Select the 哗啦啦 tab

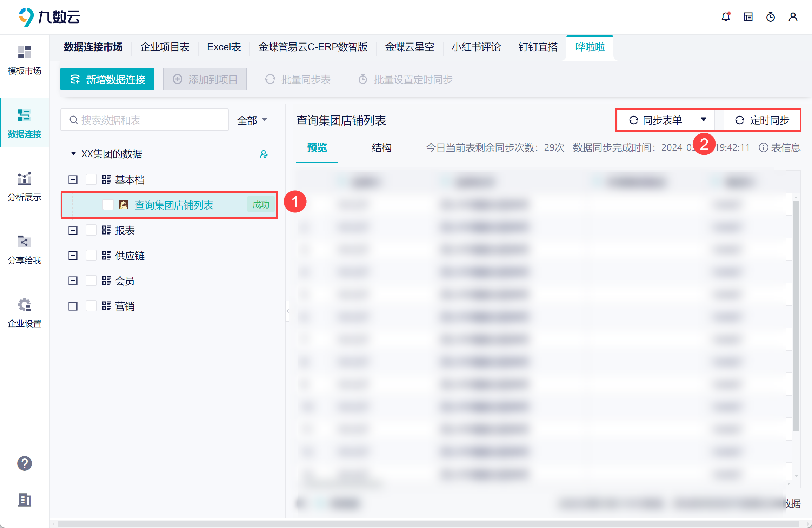590,47
